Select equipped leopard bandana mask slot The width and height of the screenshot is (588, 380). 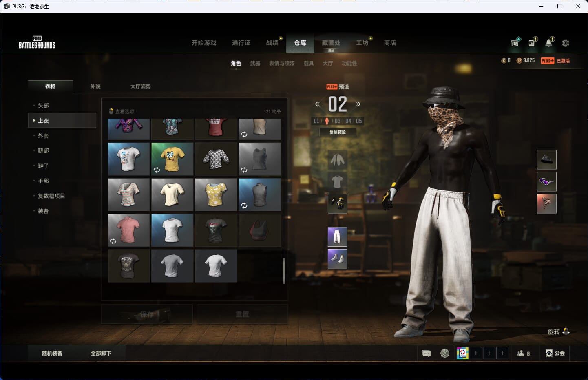[546, 203]
